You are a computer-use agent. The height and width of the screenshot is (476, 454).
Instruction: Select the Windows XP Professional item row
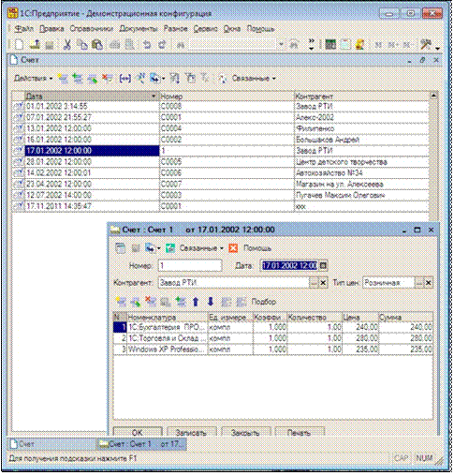(x=273, y=350)
